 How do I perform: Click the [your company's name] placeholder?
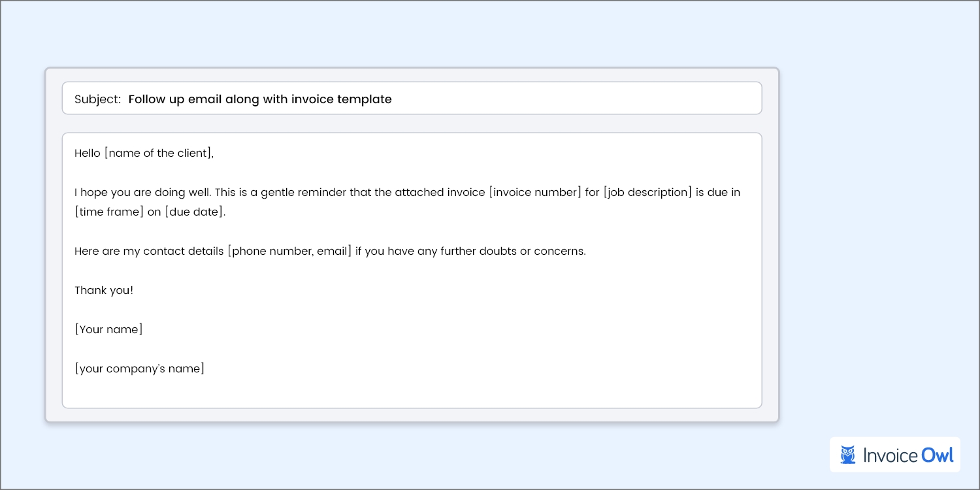pyautogui.click(x=140, y=369)
